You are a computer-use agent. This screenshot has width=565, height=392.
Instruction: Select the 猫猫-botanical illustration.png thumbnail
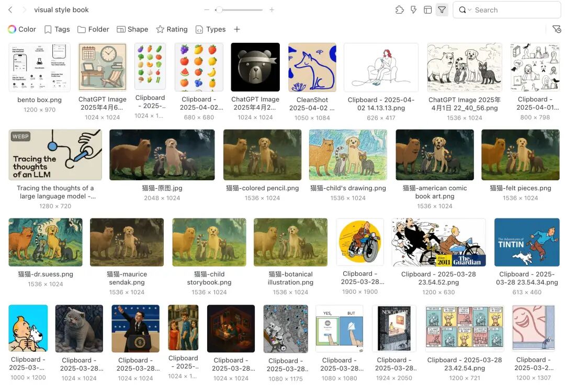pyautogui.click(x=291, y=242)
